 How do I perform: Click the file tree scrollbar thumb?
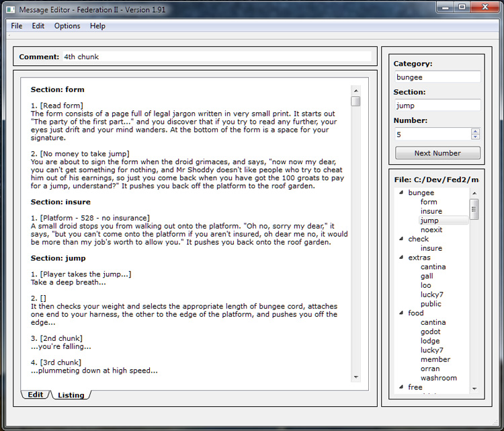474,209
